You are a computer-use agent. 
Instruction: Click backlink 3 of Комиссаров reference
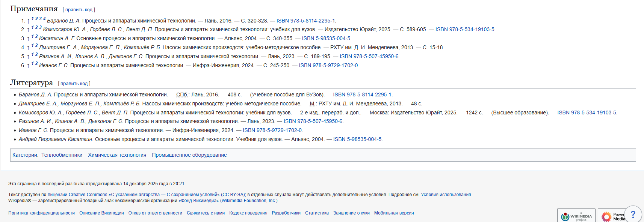(x=40, y=27)
